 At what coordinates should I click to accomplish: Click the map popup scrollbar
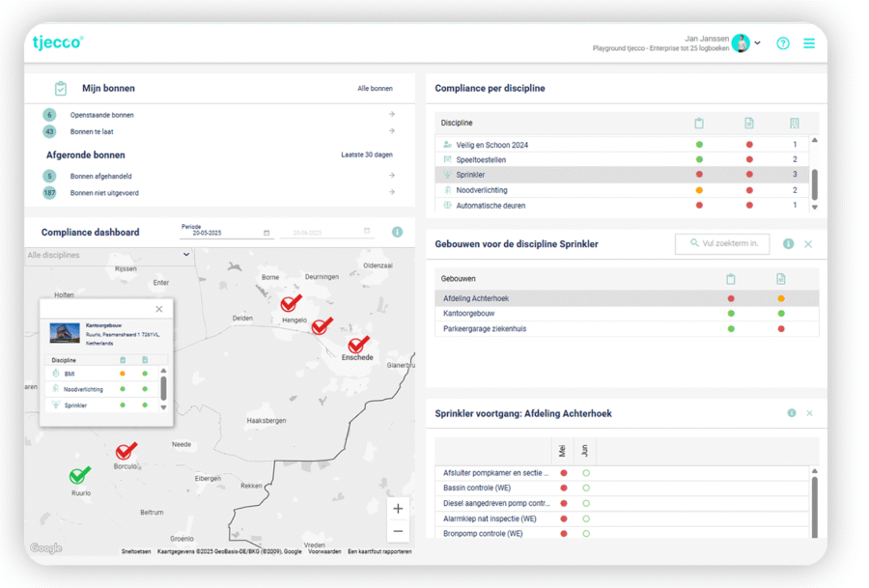click(x=163, y=388)
